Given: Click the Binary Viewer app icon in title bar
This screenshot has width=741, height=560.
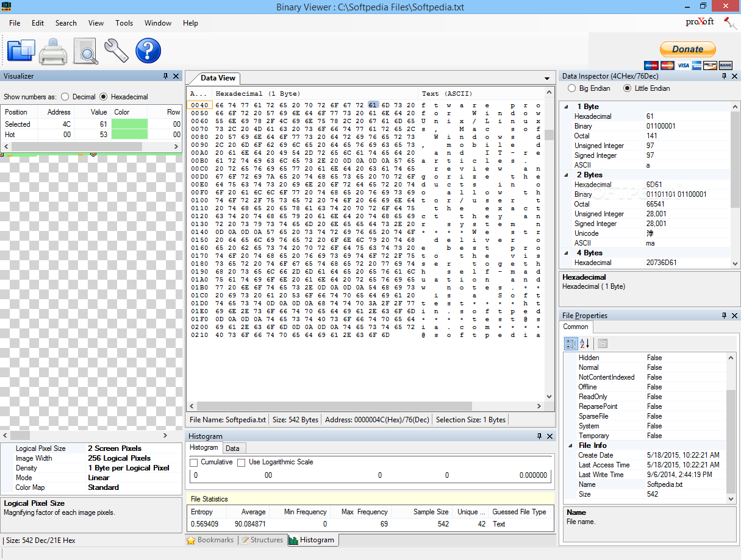Looking at the screenshot, I should (7, 5).
